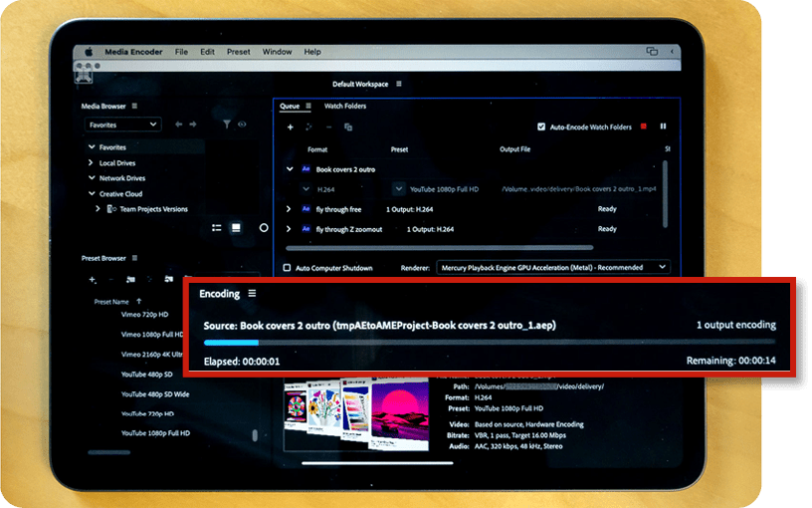812x508 pixels.
Task: Open the Preset Browser panel menu
Action: [x=134, y=258]
